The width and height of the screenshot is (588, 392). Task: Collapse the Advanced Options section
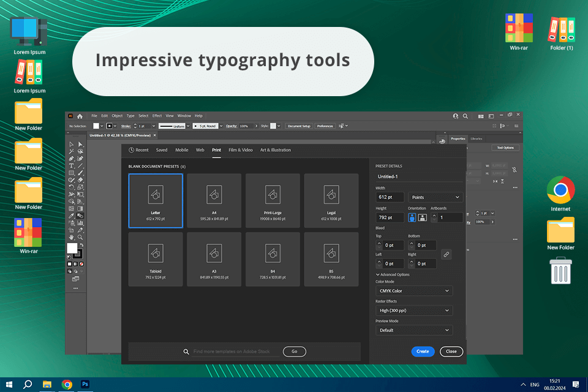393,274
